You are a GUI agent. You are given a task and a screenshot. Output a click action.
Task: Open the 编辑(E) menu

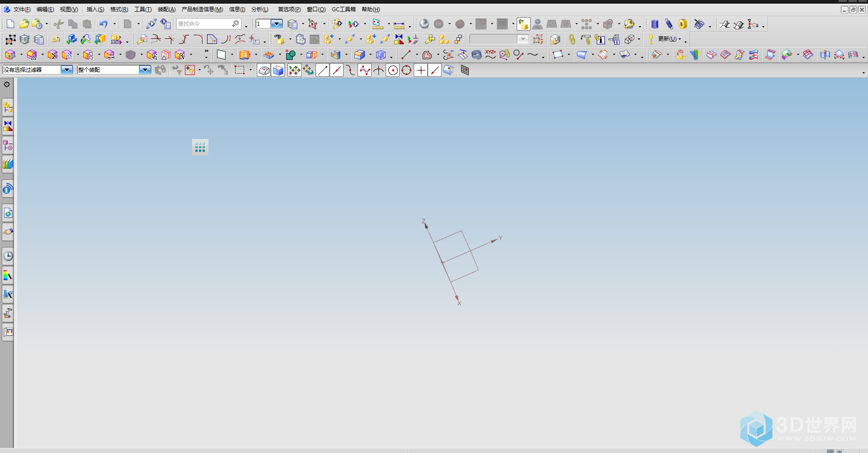pos(45,9)
